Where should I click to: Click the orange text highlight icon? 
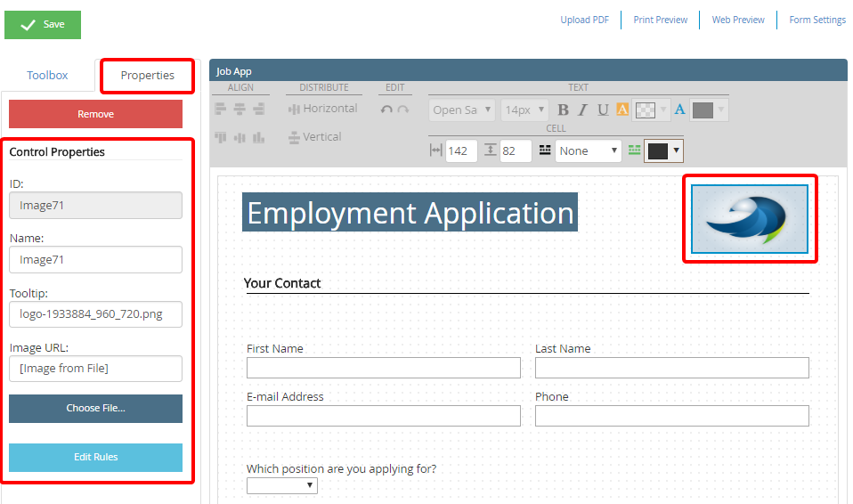[622, 110]
